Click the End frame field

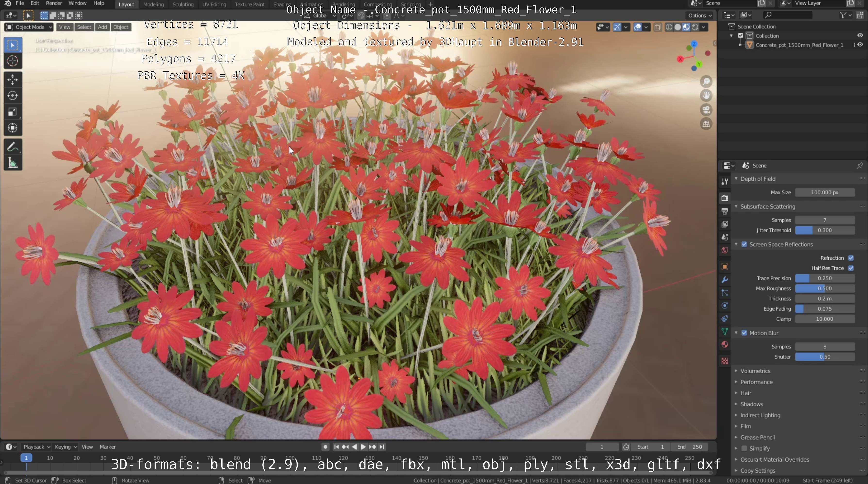tap(689, 447)
